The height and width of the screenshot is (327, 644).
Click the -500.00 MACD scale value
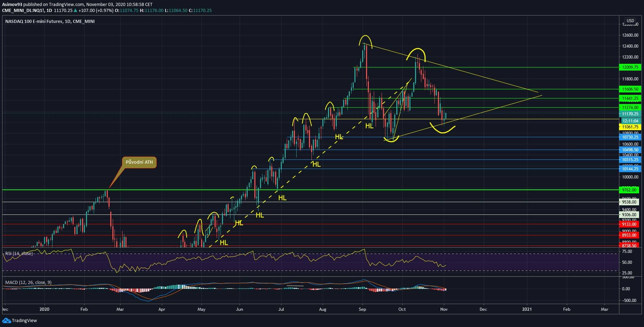pyautogui.click(x=628, y=301)
